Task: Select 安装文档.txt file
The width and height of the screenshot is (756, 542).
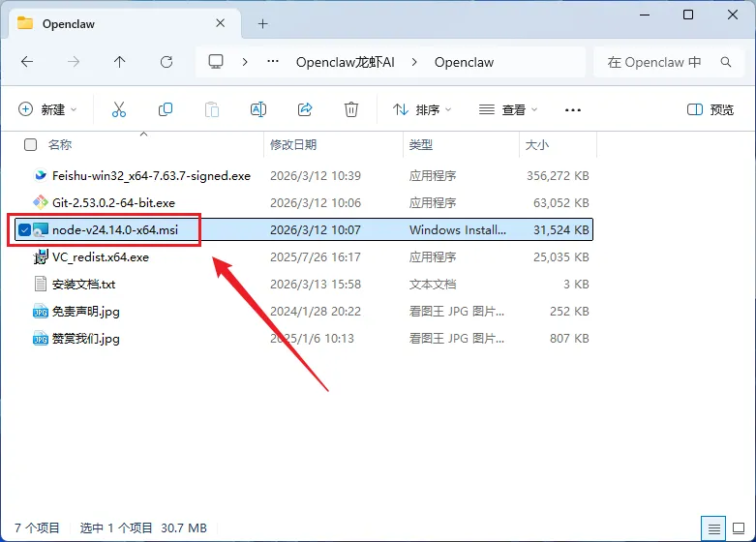Action: coord(84,285)
